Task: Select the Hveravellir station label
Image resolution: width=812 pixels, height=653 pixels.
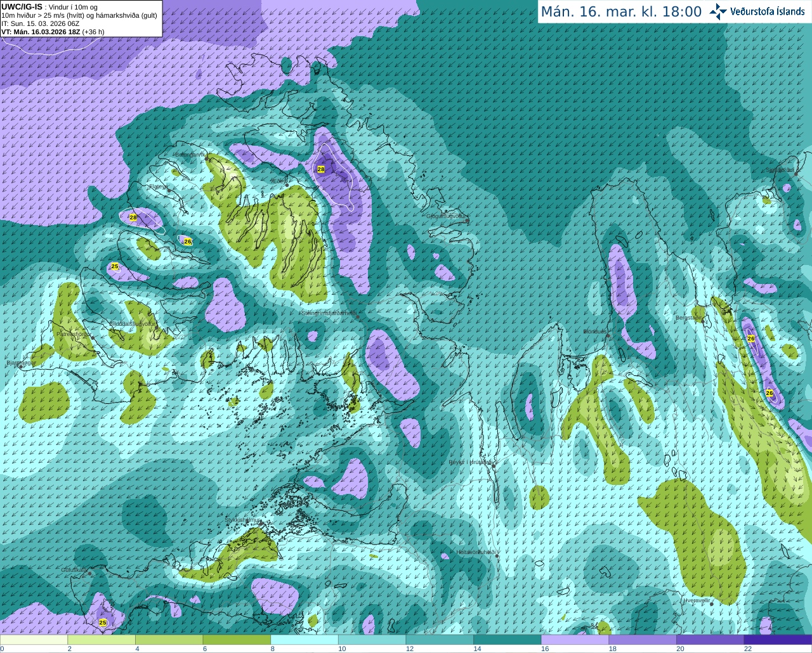Action: point(697,600)
